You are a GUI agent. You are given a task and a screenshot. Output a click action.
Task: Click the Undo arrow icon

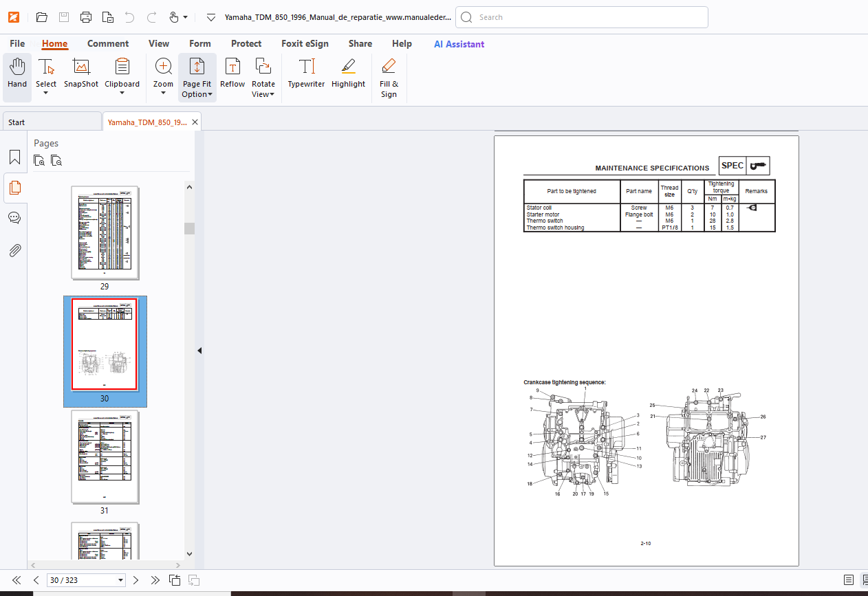click(x=129, y=17)
